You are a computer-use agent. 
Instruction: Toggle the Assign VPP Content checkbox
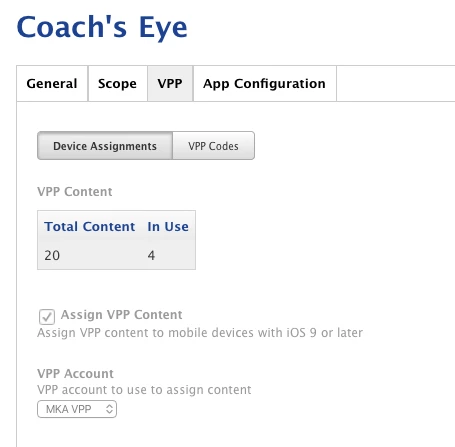[47, 317]
